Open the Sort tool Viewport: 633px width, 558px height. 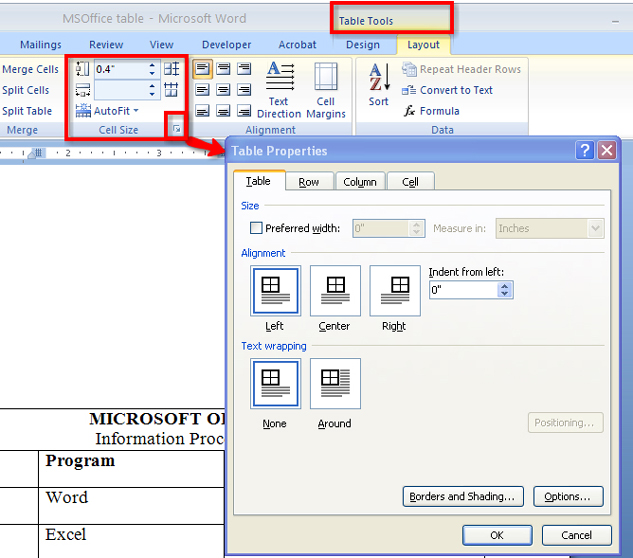[378, 85]
